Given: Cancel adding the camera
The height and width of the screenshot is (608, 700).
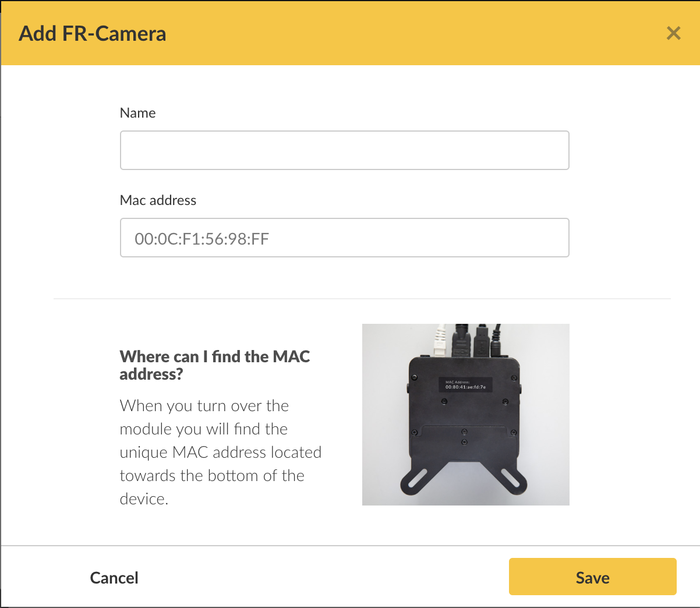Looking at the screenshot, I should (x=114, y=578).
